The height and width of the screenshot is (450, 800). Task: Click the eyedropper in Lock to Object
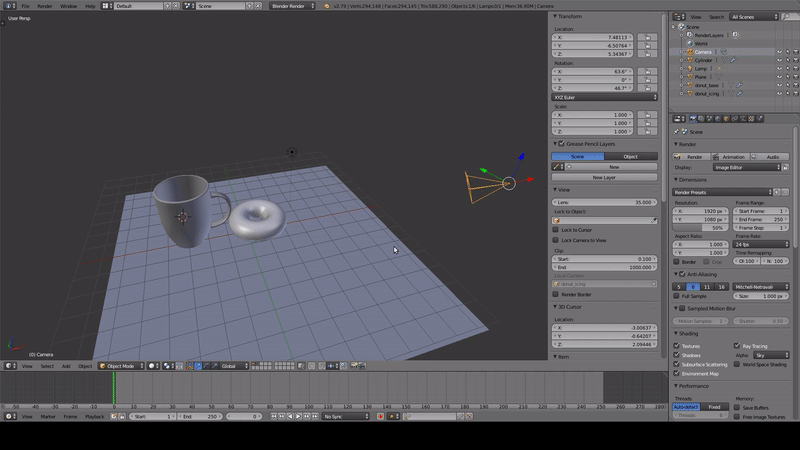[x=655, y=220]
